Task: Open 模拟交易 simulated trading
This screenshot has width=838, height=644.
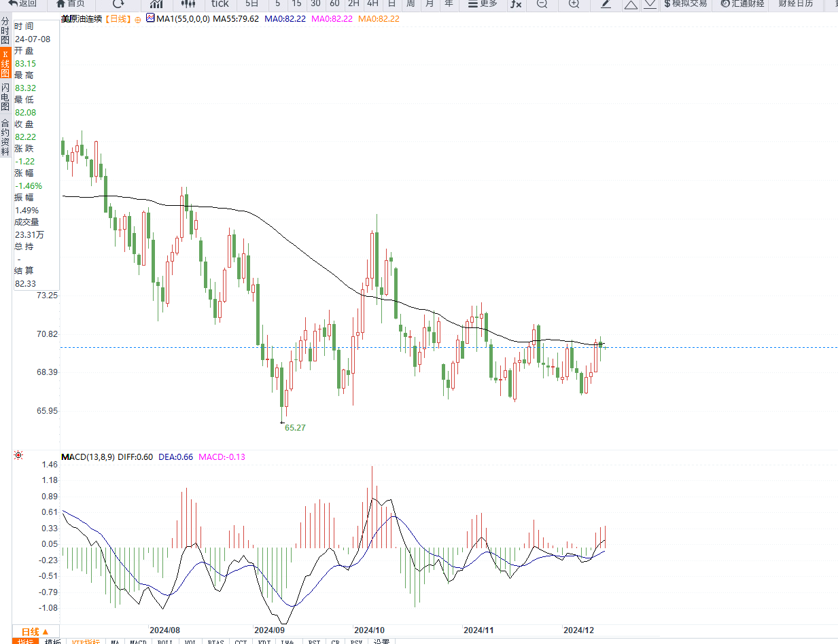Action: [684, 4]
